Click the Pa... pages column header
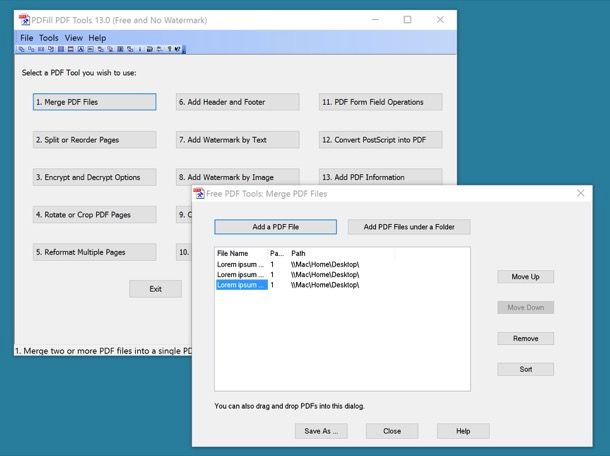610x456 pixels. [x=277, y=253]
